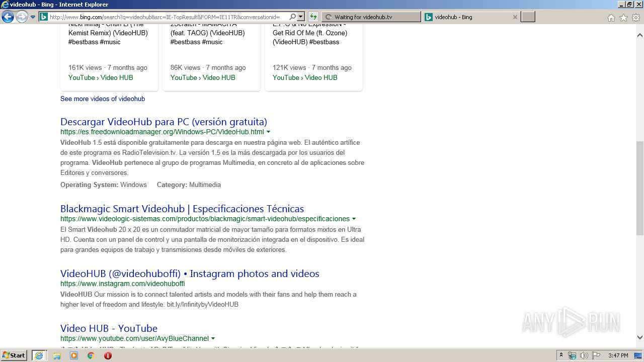Show hidden system tray icons arrow
The width and height of the screenshot is (644, 362).
[x=561, y=355]
